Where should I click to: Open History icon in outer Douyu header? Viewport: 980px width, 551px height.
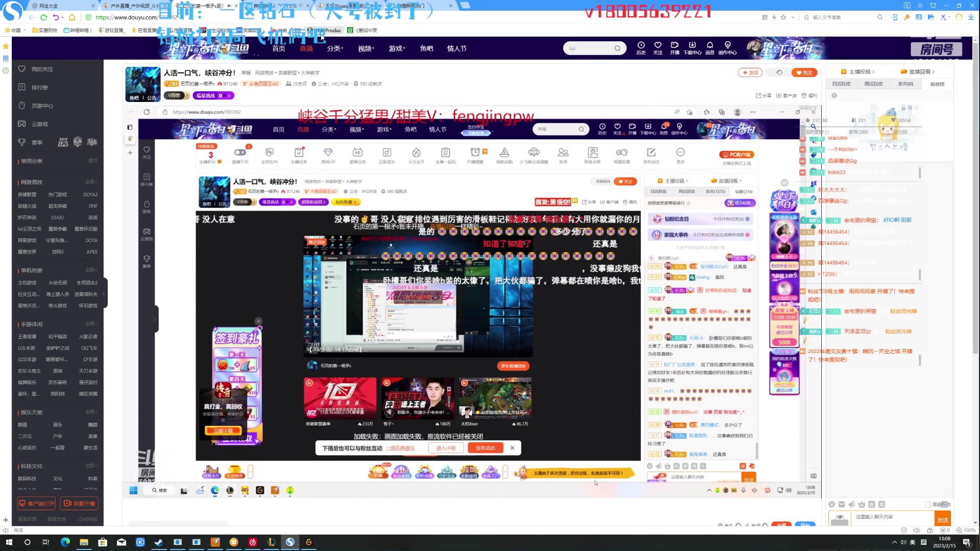tap(641, 48)
